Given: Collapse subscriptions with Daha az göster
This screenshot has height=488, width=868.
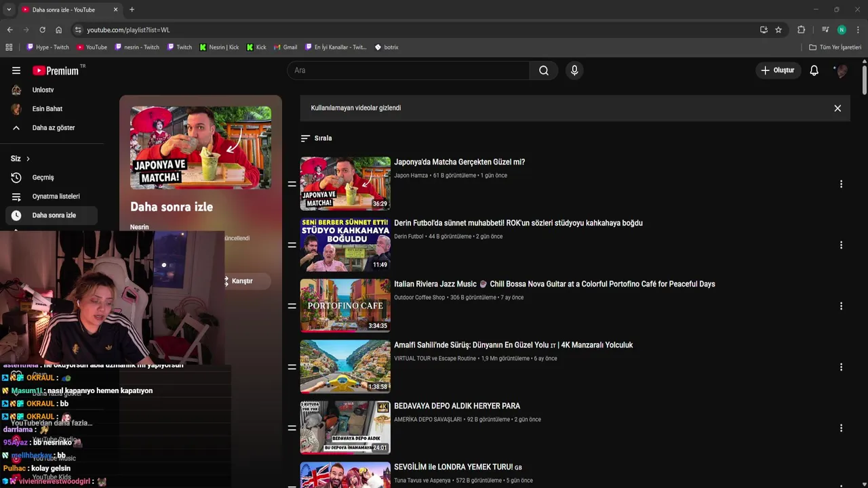Looking at the screenshot, I should [x=52, y=127].
